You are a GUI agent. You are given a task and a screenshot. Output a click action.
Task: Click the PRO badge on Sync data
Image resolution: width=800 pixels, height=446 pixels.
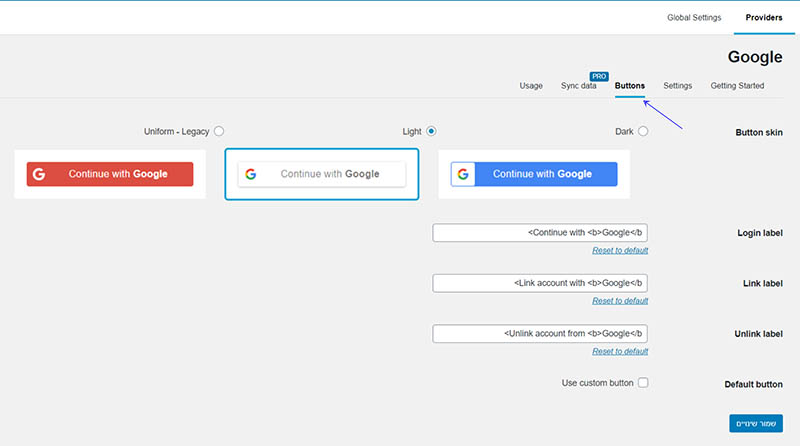(x=599, y=77)
